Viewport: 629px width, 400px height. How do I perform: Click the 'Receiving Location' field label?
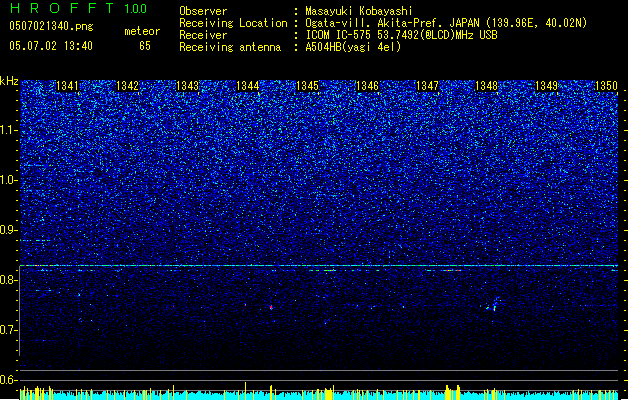coord(233,23)
